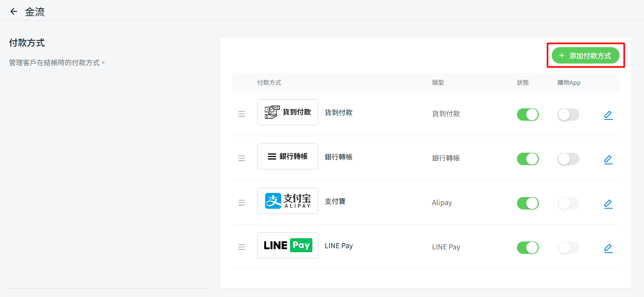Click 添加付款方式 button
Viewport: 644px width, 297px height.
(585, 56)
